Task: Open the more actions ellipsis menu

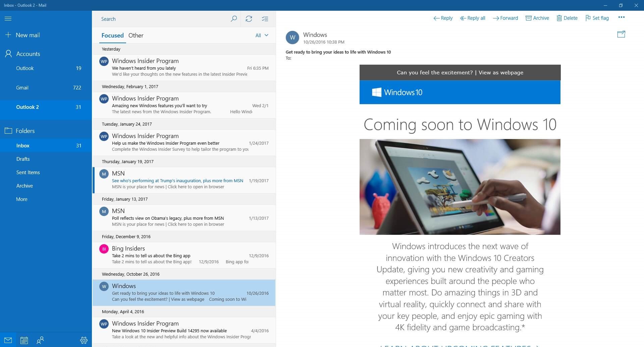Action: pyautogui.click(x=621, y=17)
